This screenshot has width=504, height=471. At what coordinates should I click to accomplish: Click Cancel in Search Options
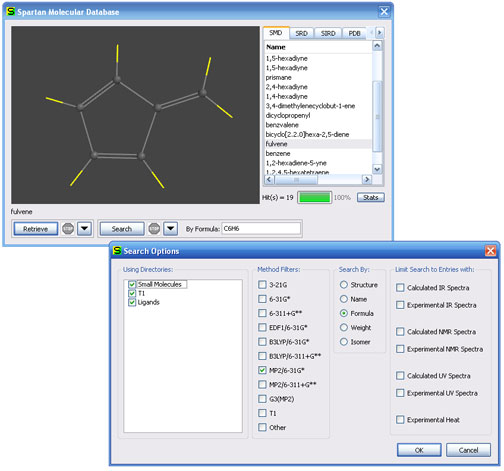(468, 450)
